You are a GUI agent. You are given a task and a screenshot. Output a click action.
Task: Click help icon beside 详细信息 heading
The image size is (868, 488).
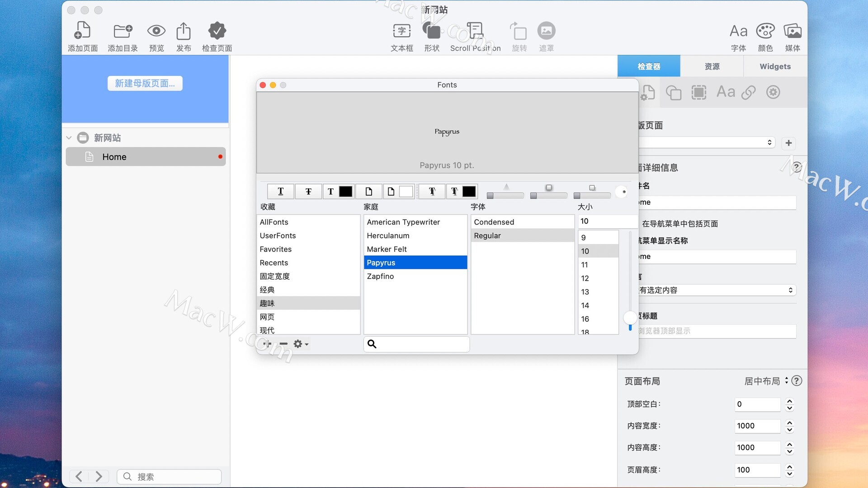point(797,166)
